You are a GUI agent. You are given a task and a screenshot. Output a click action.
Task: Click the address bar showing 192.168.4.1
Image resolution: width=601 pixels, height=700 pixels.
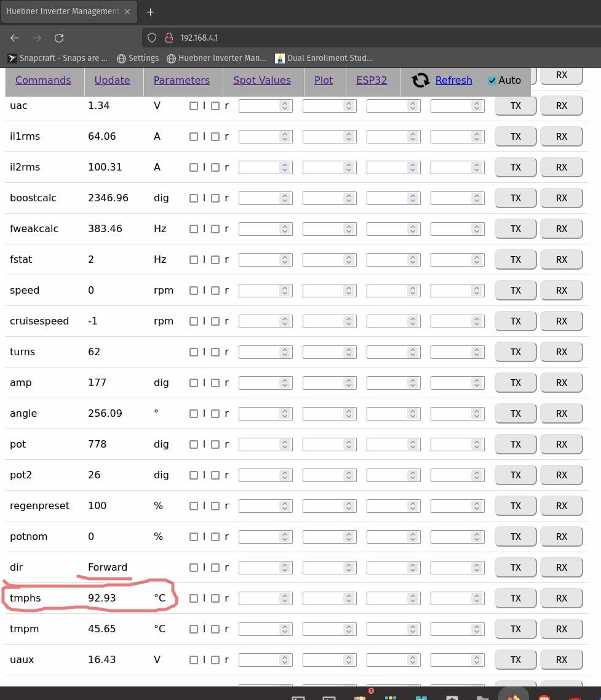(369, 38)
